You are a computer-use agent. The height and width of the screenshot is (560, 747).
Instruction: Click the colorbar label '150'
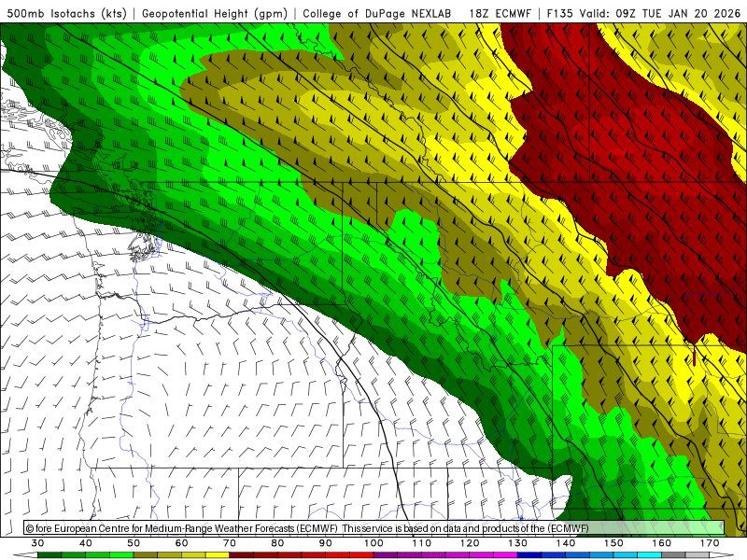[x=613, y=543]
